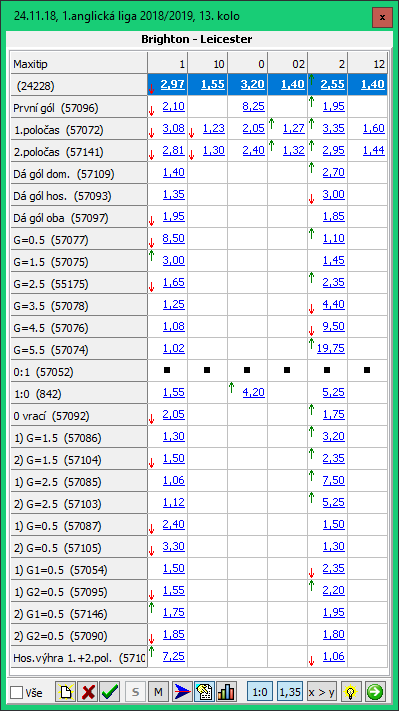
Task: Click main odds 2,97 for tip 1
Action: (x=174, y=84)
